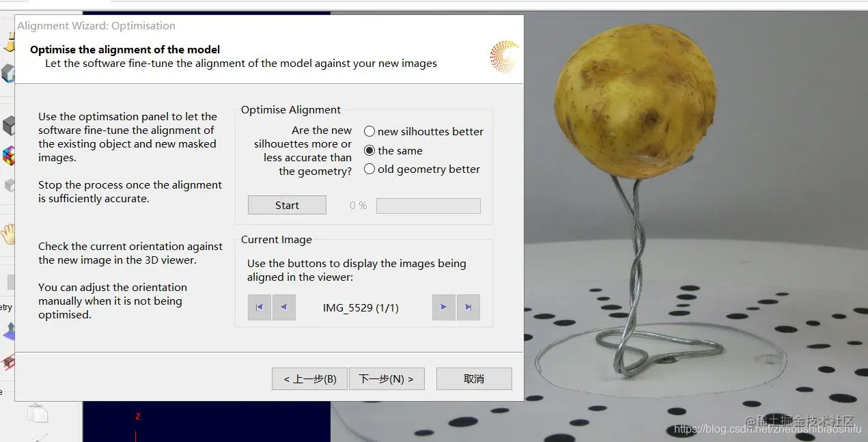This screenshot has width=868, height=442.
Task: Select 'old geometry better' radio option
Action: coord(422,169)
